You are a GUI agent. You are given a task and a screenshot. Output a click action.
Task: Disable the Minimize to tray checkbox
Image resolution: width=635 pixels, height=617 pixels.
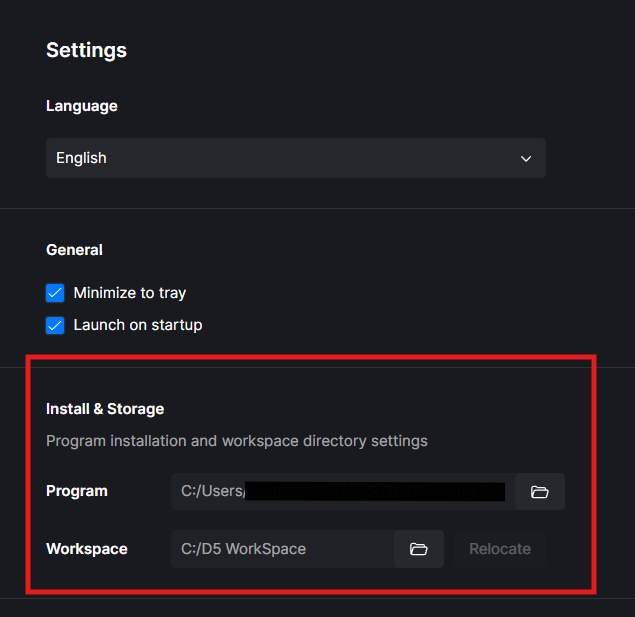coord(55,293)
